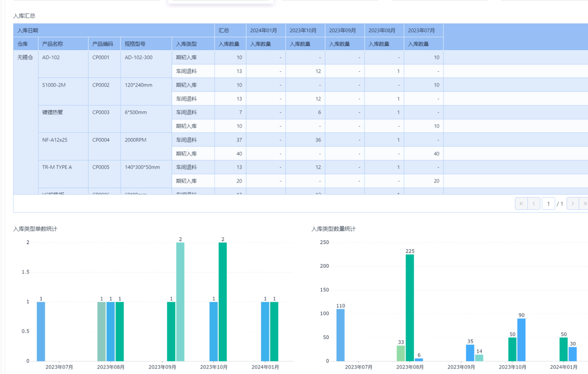Click the 225 bar in 数量统计 chart
The image size is (588, 374).
pyautogui.click(x=410, y=308)
